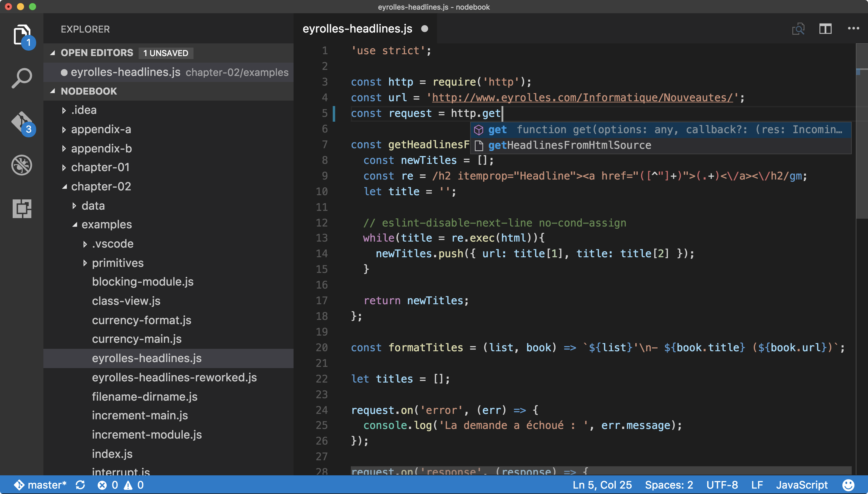Open the Search view in the activity bar
This screenshot has width=868, height=494.
coord(21,78)
